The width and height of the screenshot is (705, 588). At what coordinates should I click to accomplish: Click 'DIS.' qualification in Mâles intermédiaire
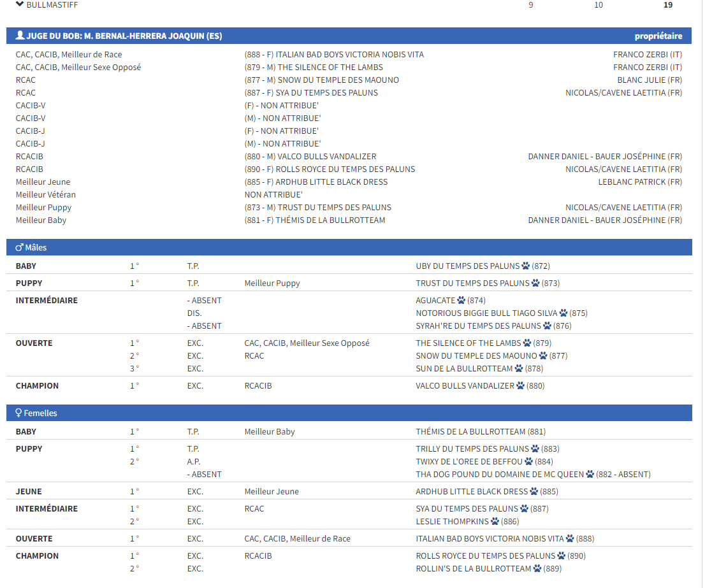pos(194,313)
